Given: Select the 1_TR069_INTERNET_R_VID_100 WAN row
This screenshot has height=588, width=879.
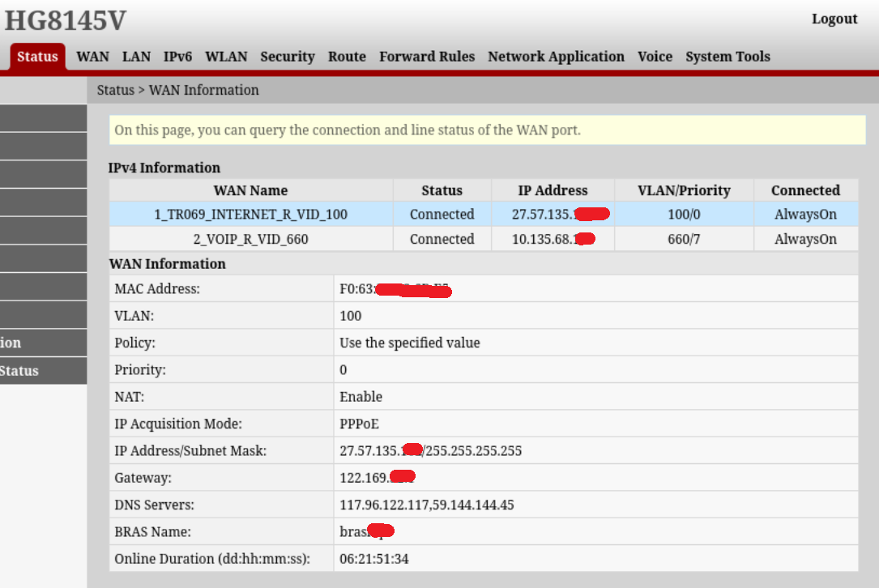Looking at the screenshot, I should coord(250,215).
